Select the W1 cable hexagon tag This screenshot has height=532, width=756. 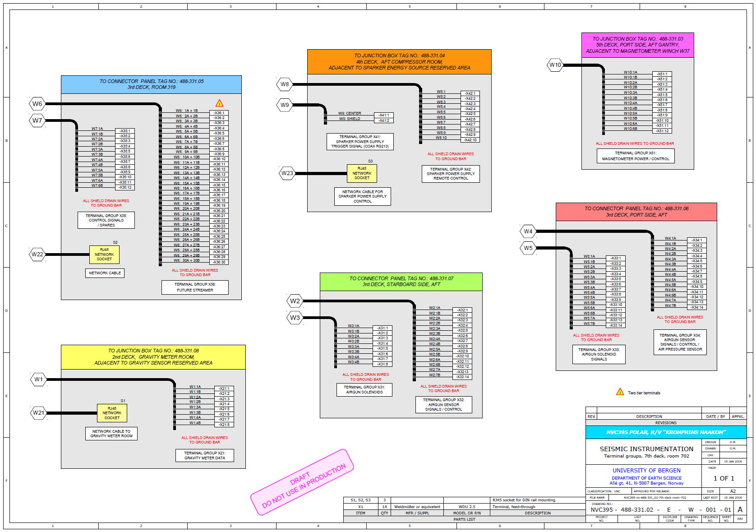[39, 379]
